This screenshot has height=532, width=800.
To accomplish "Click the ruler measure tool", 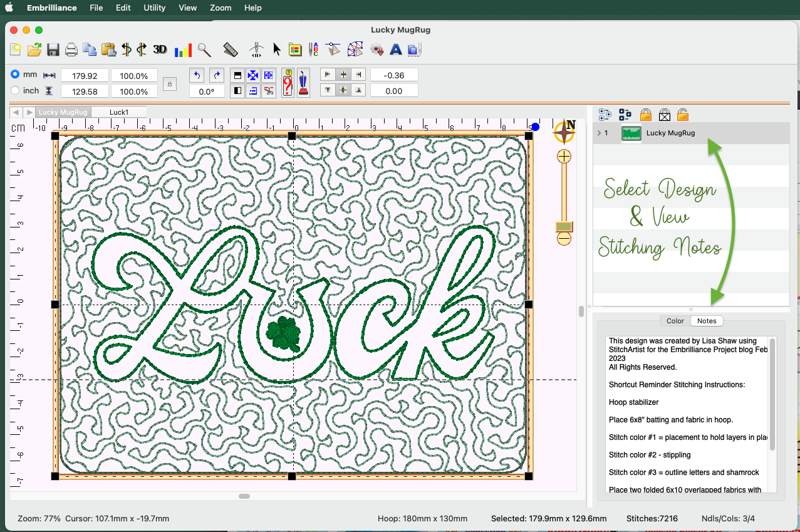I will [231, 50].
